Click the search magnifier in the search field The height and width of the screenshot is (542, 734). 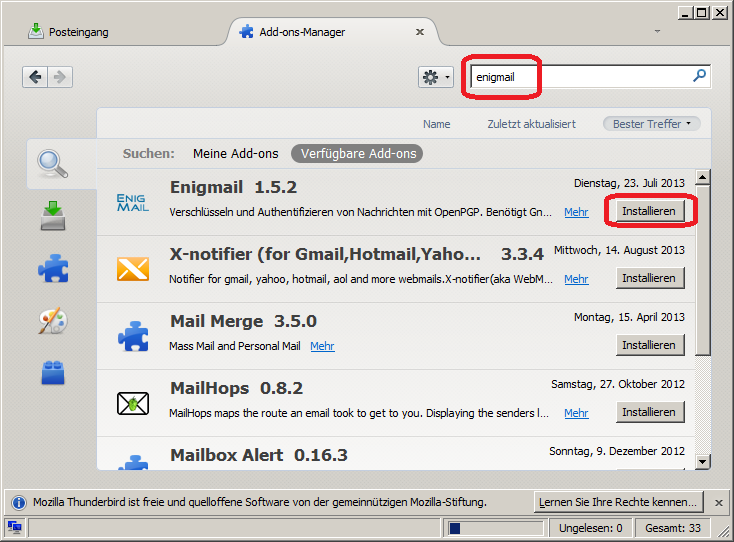699,76
